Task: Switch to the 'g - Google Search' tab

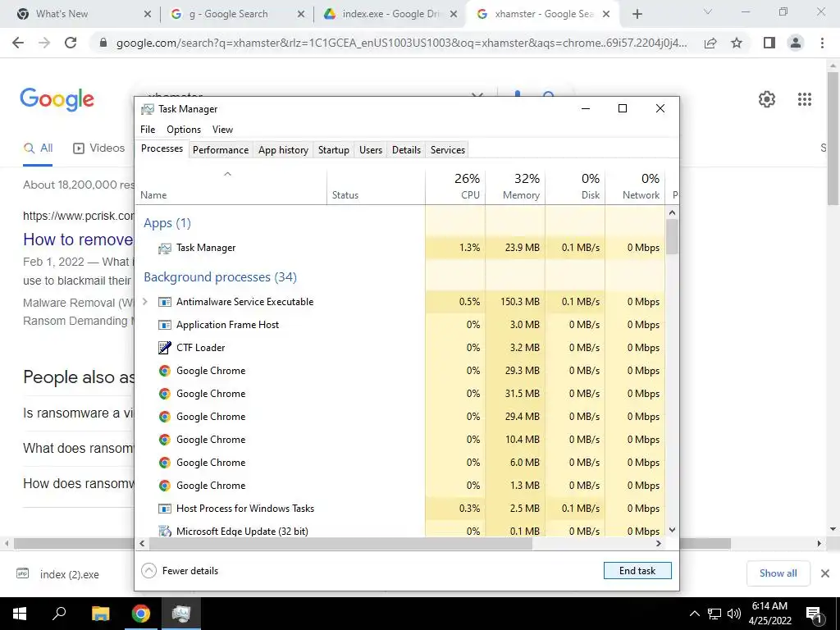Action: pos(228,15)
